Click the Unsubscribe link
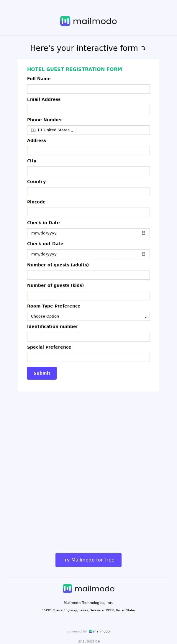The width and height of the screenshot is (177, 644). (88, 641)
